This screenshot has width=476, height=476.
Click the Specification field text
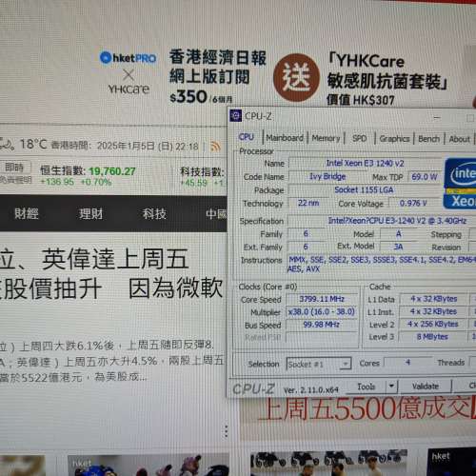pyautogui.click(x=382, y=221)
